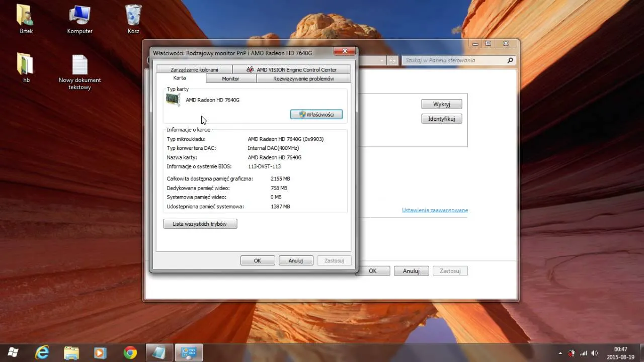The width and height of the screenshot is (644, 362).
Task: Click Wykryj button in background window
Action: coord(441,104)
